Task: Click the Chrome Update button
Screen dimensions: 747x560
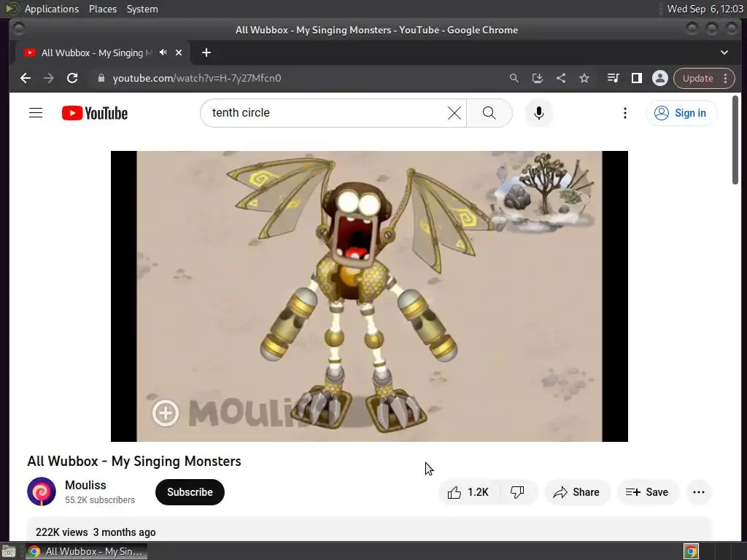Action: point(697,78)
